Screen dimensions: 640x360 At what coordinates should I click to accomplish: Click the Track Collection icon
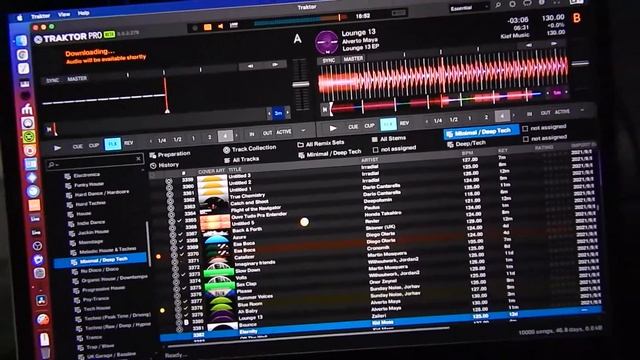(x=227, y=150)
